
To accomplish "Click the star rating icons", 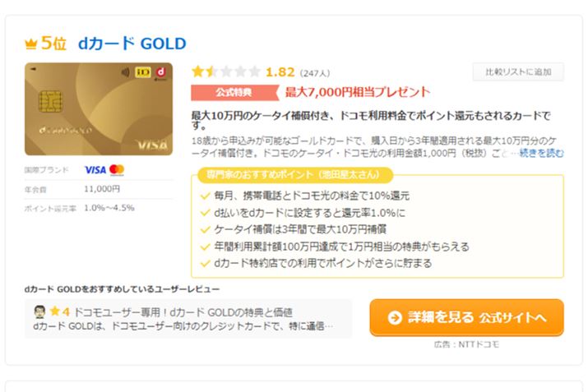I will (x=226, y=71).
